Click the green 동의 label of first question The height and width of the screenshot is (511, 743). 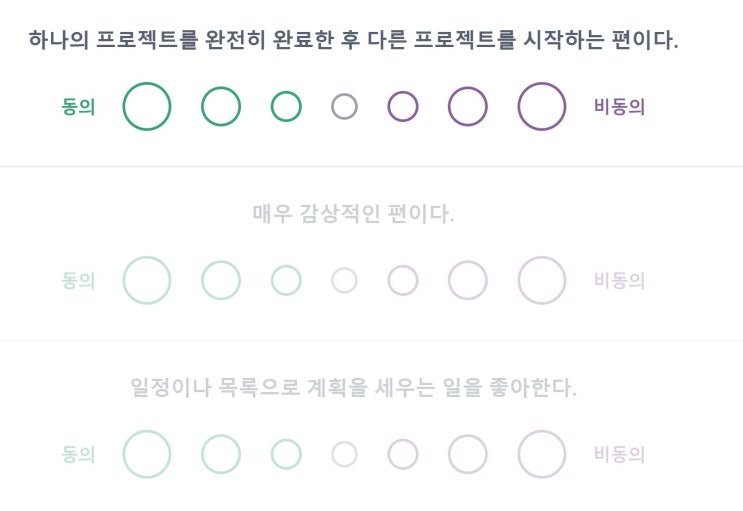pyautogui.click(x=78, y=107)
